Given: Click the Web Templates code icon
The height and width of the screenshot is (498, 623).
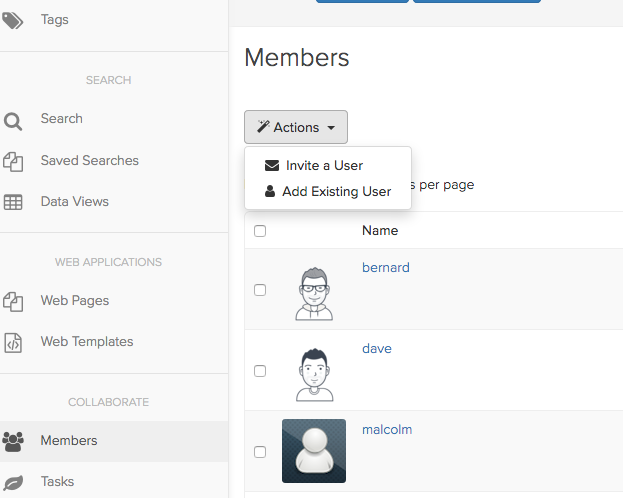Looking at the screenshot, I should [x=13, y=342].
